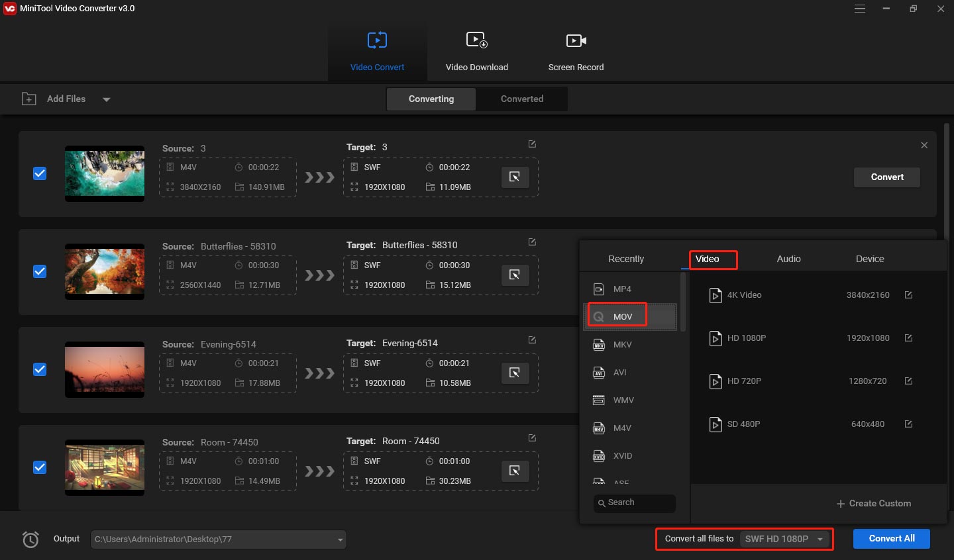Uncheck the Evening-6514 checkbox
954x560 pixels.
[x=40, y=369]
